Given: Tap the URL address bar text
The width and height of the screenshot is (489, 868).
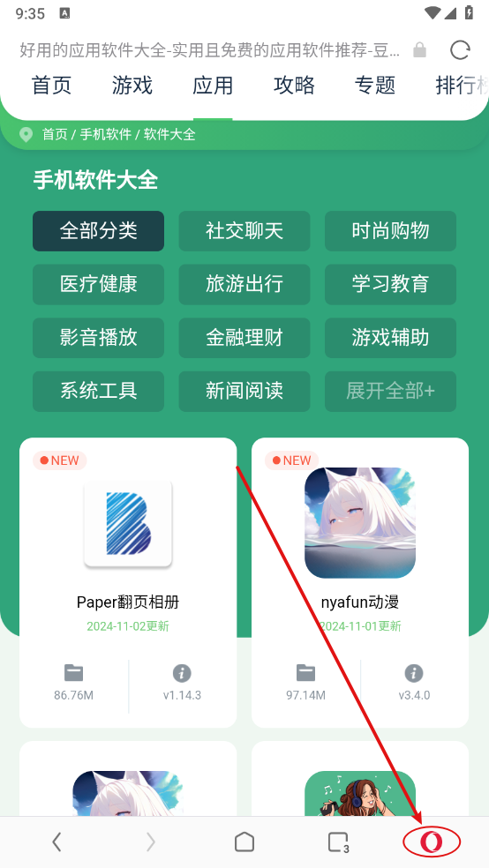Looking at the screenshot, I should [x=209, y=50].
